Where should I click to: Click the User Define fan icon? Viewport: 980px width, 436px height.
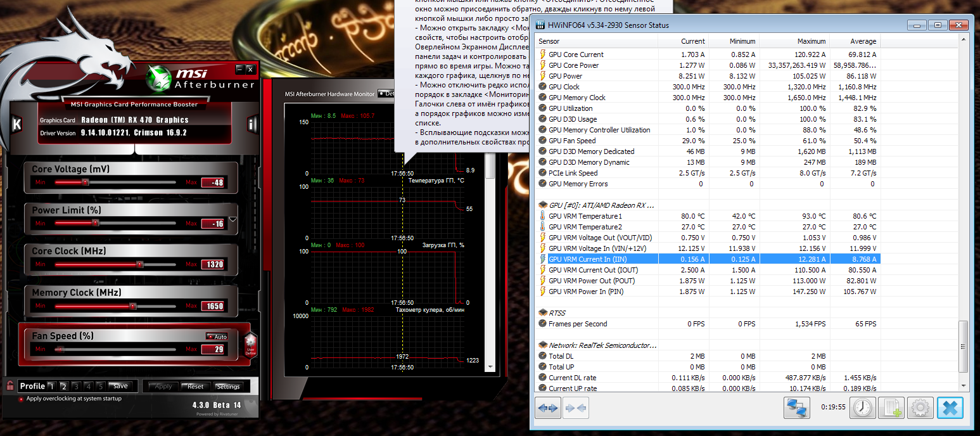pyautogui.click(x=250, y=345)
